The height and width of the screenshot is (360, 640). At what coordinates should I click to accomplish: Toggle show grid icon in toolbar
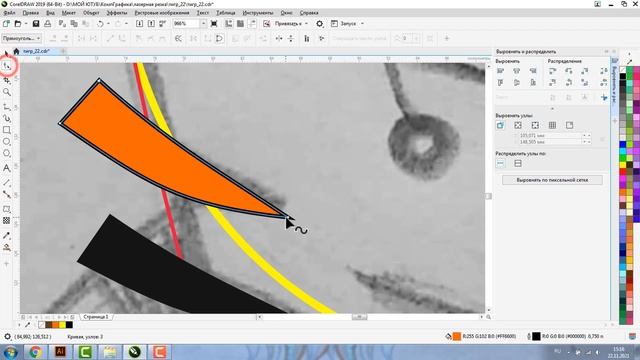tap(240, 24)
